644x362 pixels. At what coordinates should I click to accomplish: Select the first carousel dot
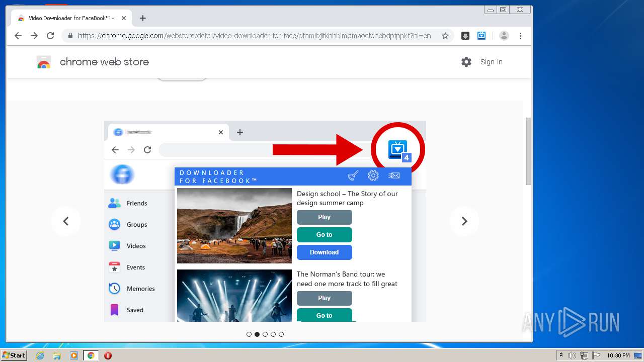[249, 334]
